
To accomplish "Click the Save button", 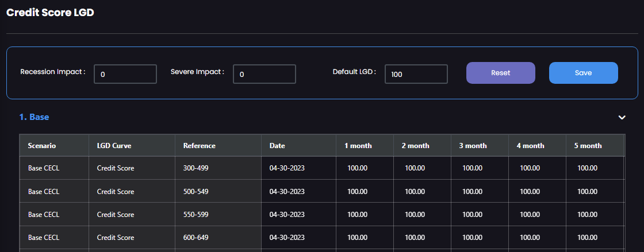I will 584,73.
